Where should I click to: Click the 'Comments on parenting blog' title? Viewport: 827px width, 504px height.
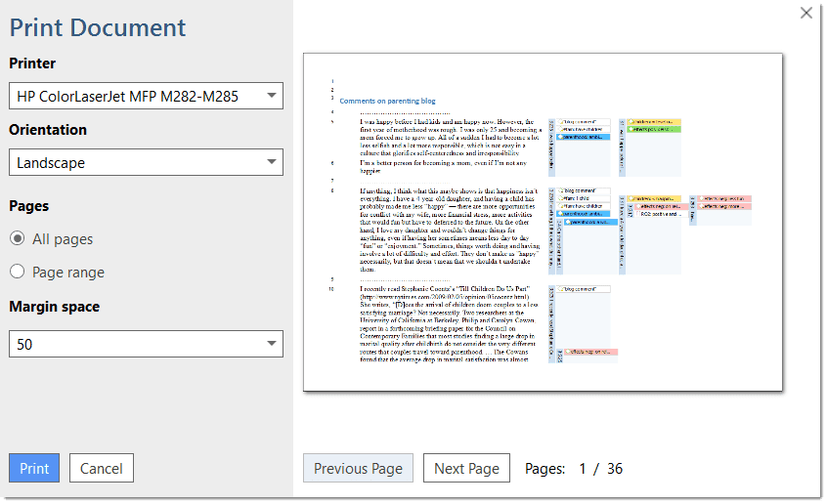point(388,101)
